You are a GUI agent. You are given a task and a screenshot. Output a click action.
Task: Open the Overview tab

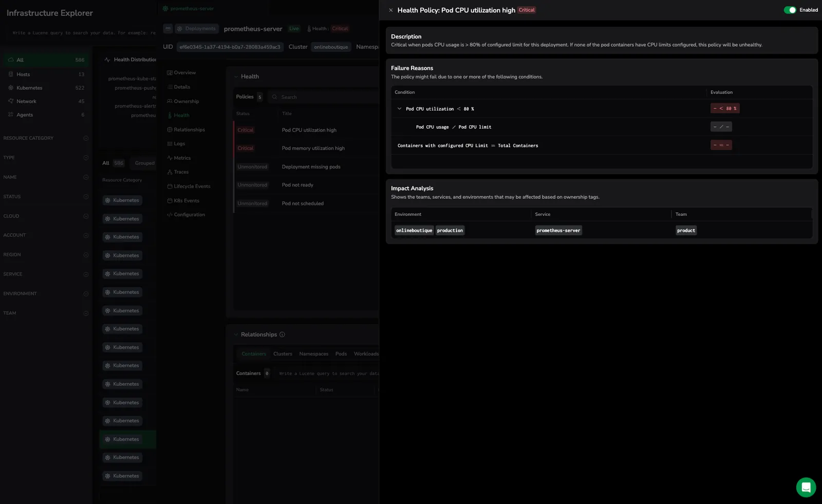[x=181, y=73]
